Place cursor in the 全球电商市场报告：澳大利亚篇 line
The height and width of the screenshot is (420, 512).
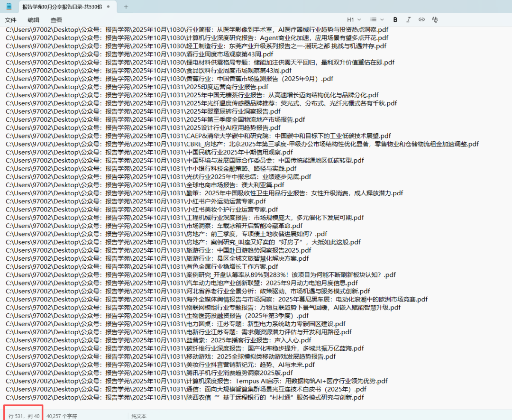235,185
